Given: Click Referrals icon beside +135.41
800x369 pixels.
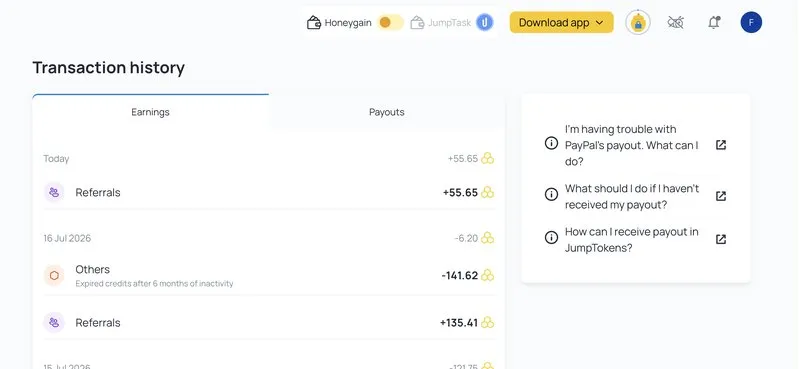Looking at the screenshot, I should 54,323.
